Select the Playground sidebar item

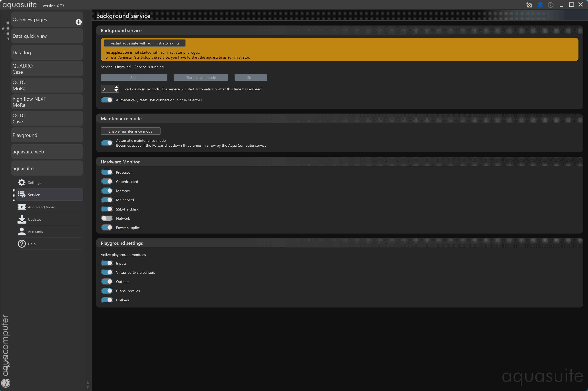tap(47, 135)
